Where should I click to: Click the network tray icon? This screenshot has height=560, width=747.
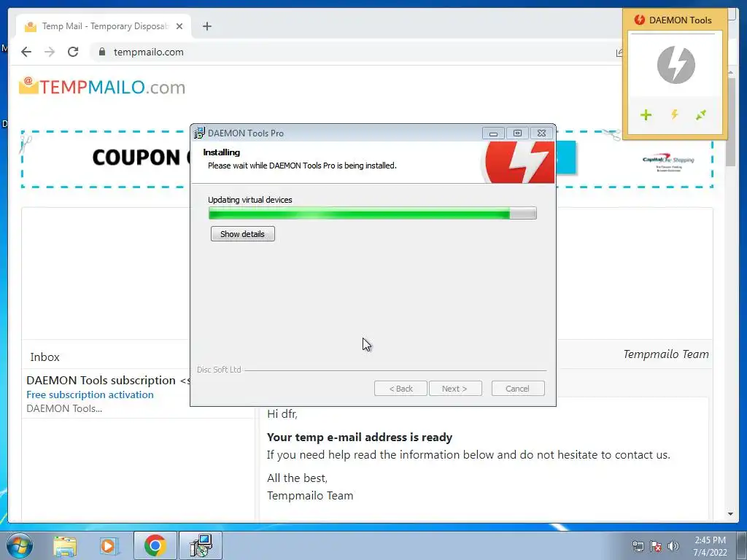pos(638,546)
